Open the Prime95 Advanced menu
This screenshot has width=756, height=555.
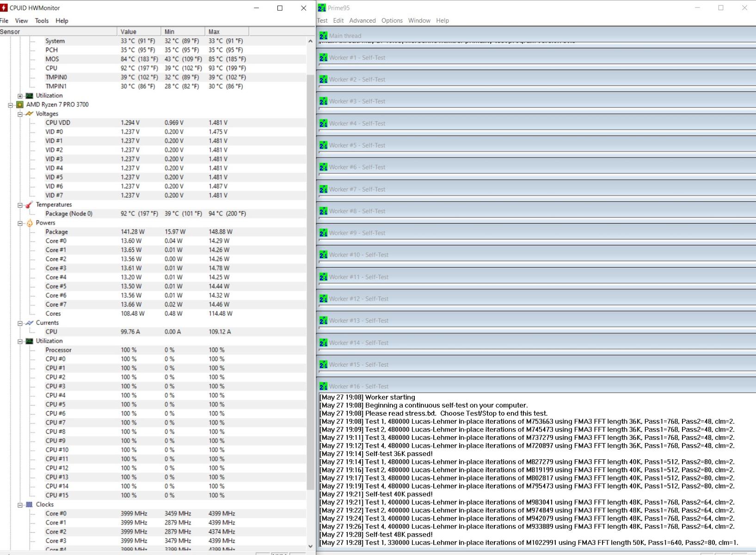coord(363,21)
